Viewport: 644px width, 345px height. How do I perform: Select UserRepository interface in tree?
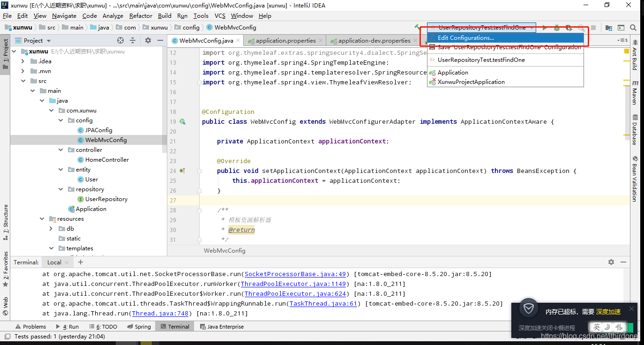point(106,199)
